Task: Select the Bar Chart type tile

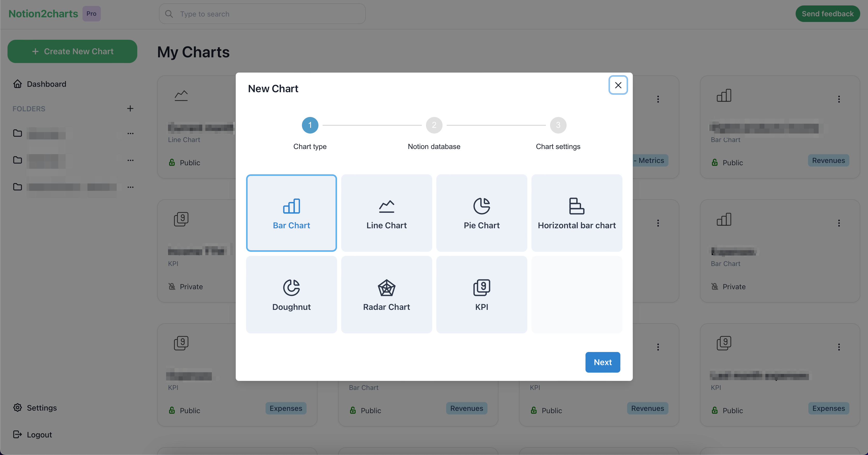Action: click(x=291, y=213)
